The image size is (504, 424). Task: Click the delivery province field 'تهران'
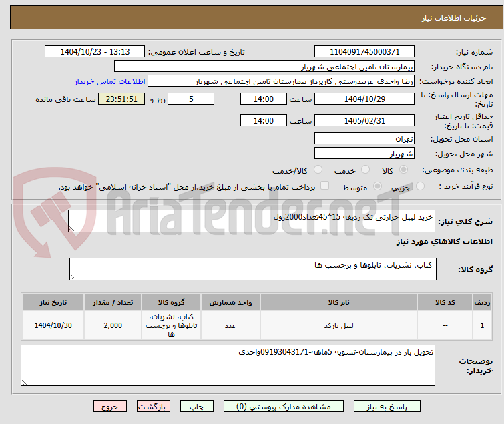[x=364, y=138]
